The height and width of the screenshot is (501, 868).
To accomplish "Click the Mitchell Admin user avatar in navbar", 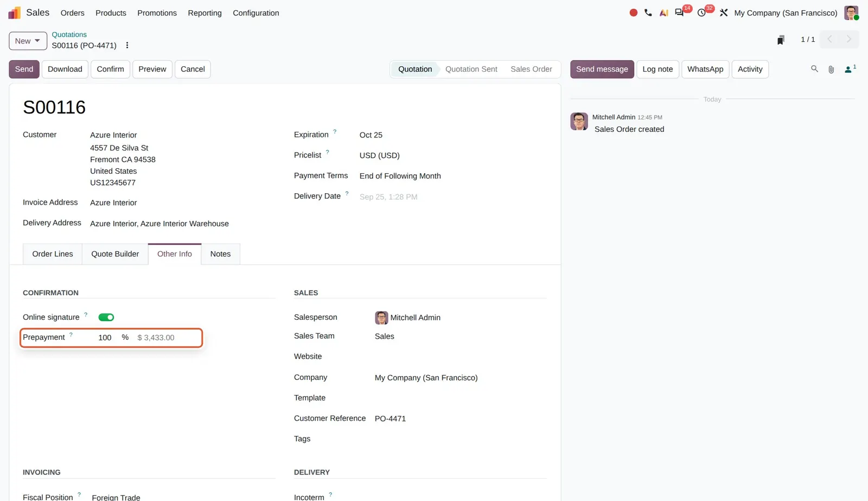I will (x=851, y=12).
